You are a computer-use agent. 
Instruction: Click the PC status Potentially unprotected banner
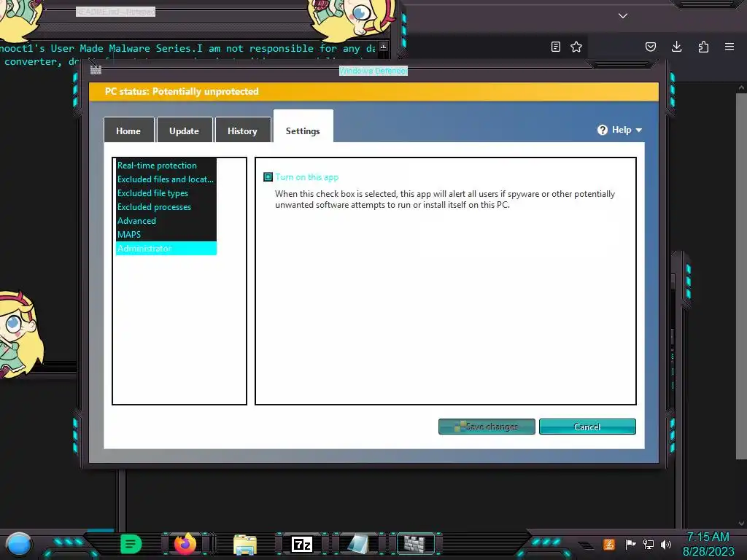coord(374,91)
